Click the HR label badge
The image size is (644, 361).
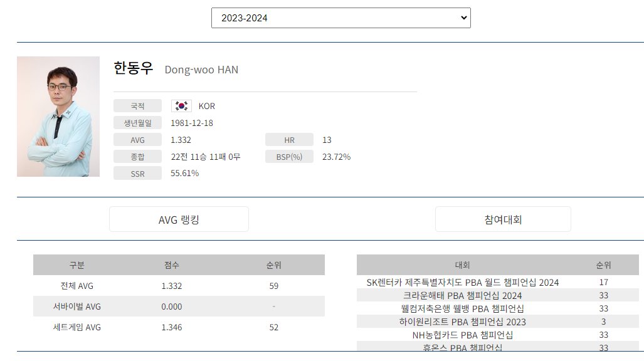click(289, 139)
